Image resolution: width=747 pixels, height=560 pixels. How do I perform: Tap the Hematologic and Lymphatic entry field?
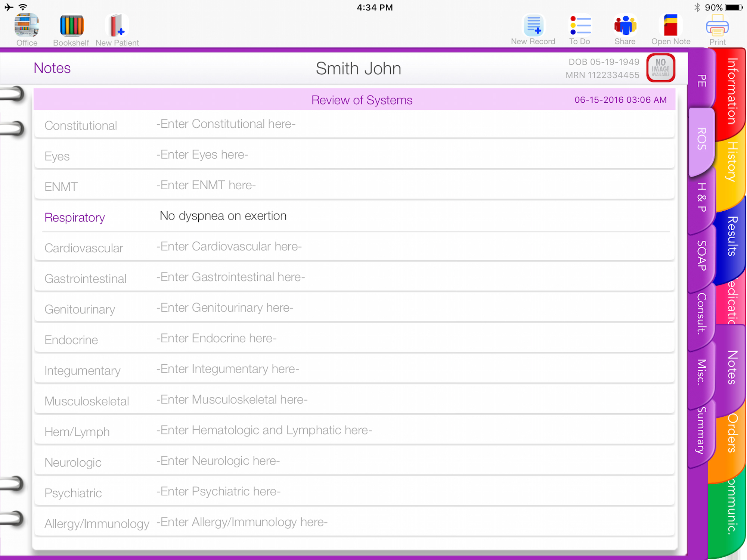point(415,430)
